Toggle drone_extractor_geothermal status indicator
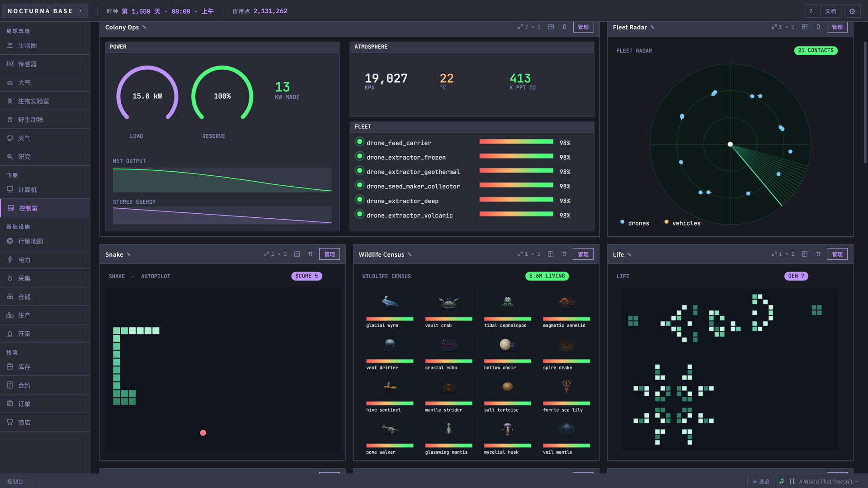Screen dimensions: 868x488 [359, 171]
